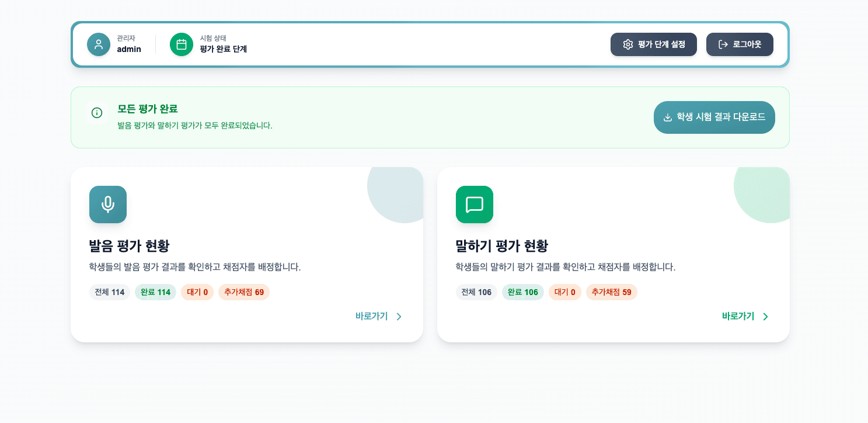Image resolution: width=868 pixels, height=423 pixels.
Task: Click the 발음 평가 현황 heading
Action: tap(129, 246)
